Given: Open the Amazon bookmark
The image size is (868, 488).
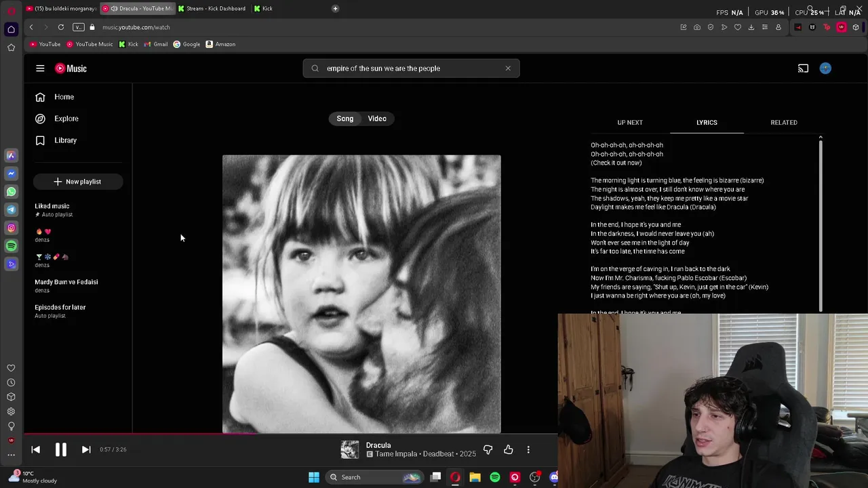Looking at the screenshot, I should tap(220, 44).
